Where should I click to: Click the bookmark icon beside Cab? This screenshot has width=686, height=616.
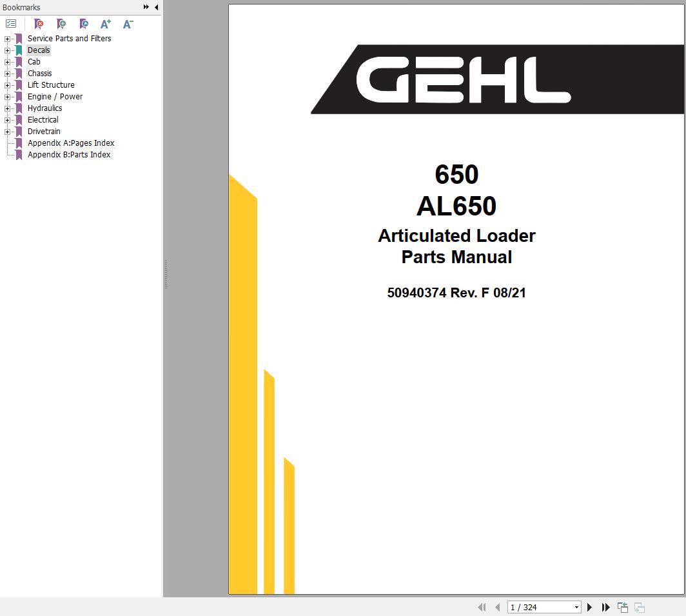(x=19, y=62)
